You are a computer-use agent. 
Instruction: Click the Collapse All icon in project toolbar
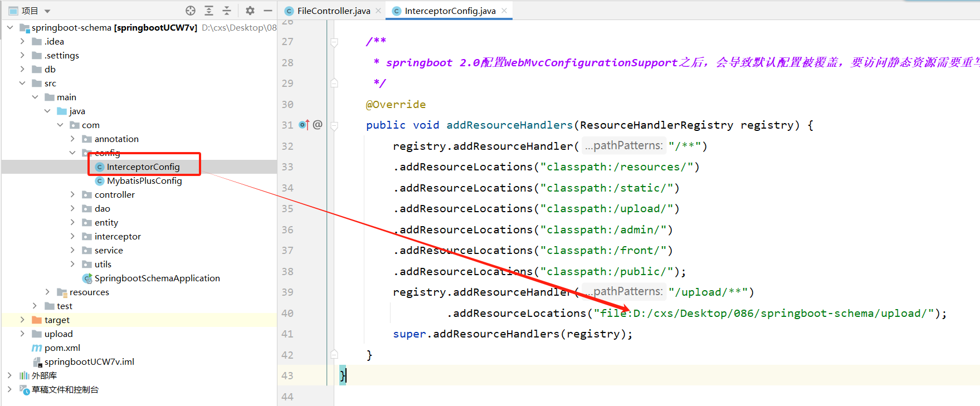(x=227, y=11)
